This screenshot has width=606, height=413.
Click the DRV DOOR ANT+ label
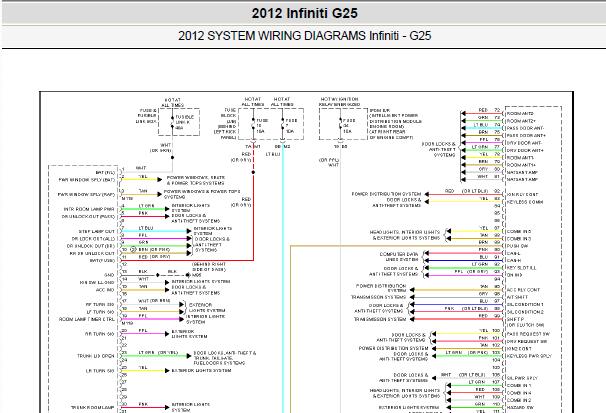pyautogui.click(x=525, y=150)
